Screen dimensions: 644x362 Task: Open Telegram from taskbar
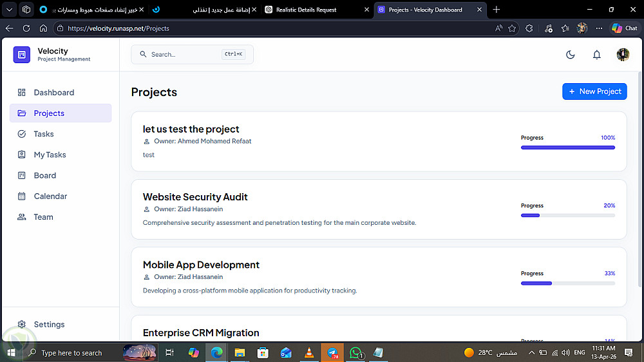pos(332,352)
